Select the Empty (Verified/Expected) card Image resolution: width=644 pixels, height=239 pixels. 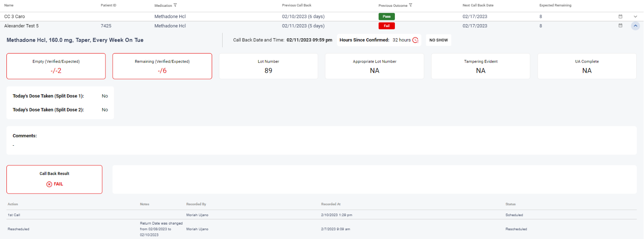coord(56,66)
